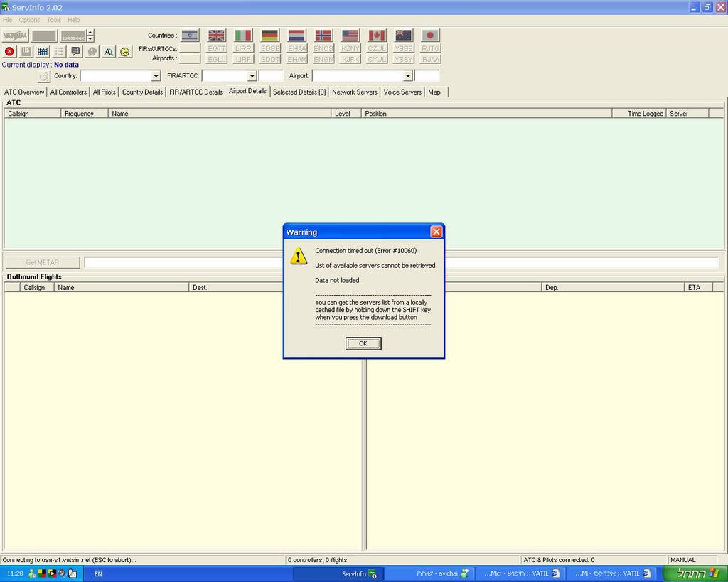The image size is (728, 582).
Task: Open the Options menu
Action: 29,20
